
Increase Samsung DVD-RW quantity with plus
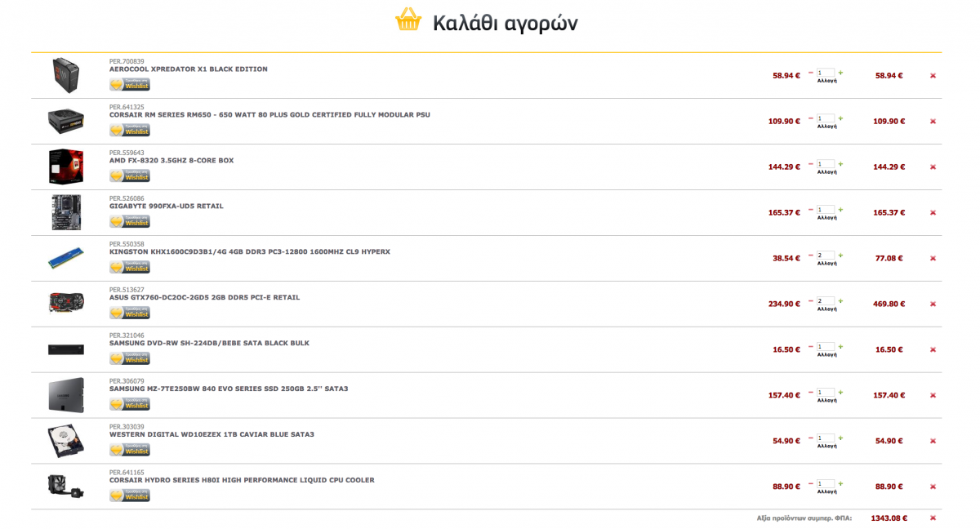tap(840, 347)
